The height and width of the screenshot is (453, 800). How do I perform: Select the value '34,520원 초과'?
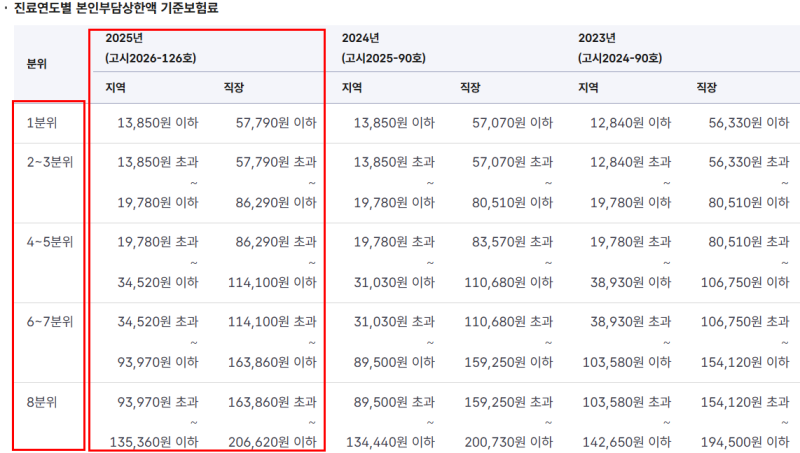158,322
